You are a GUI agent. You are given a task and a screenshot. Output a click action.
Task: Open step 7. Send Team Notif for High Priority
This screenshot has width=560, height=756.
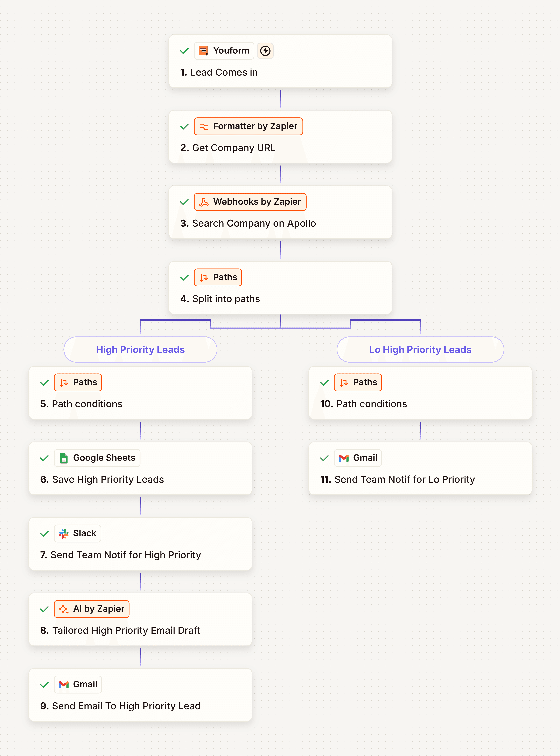click(x=140, y=544)
